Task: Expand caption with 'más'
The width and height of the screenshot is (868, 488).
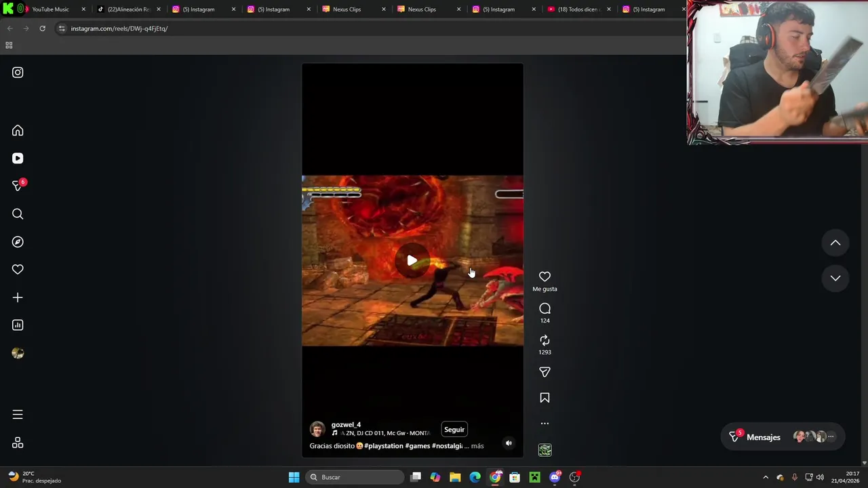Action: click(477, 446)
